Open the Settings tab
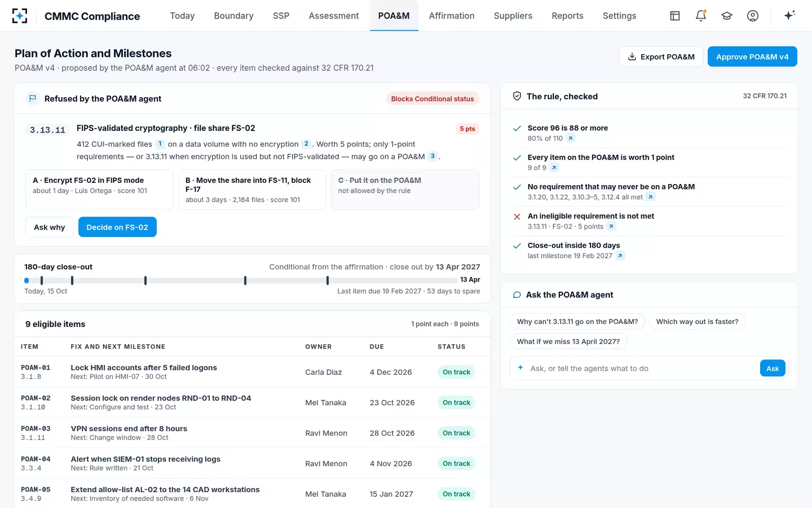This screenshot has height=508, width=812. [x=619, y=16]
